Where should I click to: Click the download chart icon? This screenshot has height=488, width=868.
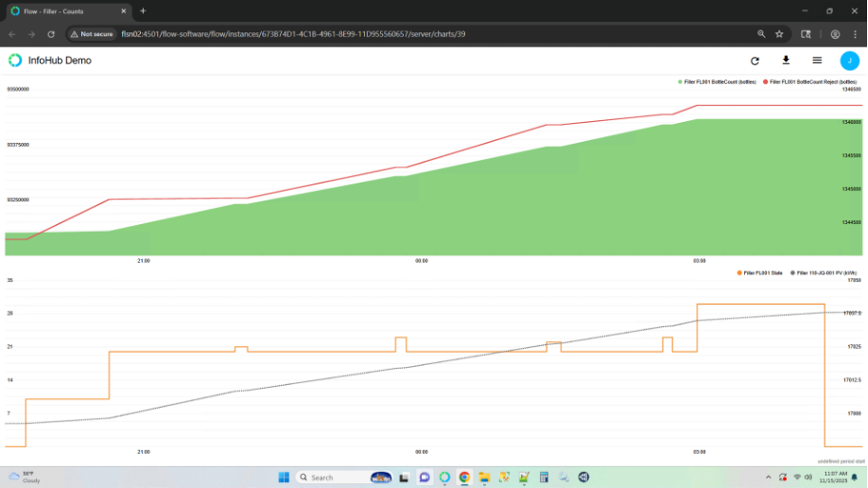click(x=786, y=61)
